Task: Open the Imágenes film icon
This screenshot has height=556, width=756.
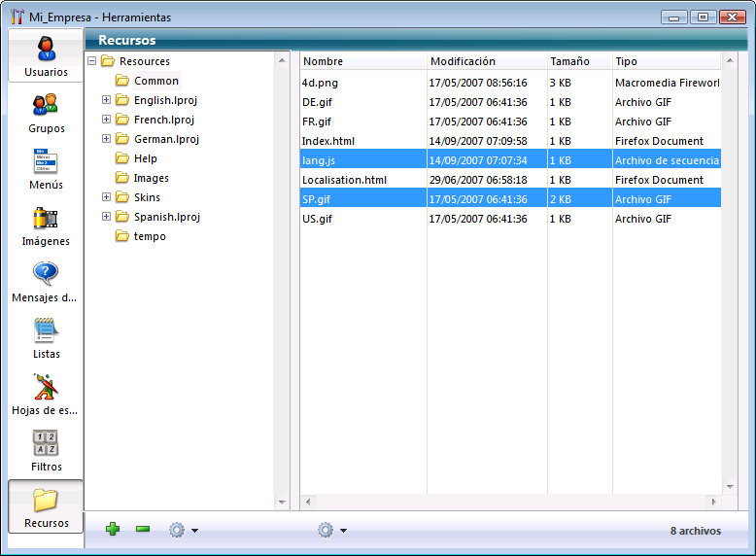Action: pyautogui.click(x=46, y=218)
